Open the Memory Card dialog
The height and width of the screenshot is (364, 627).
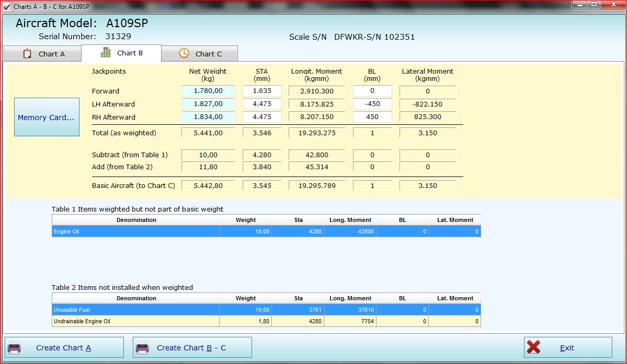coord(47,118)
